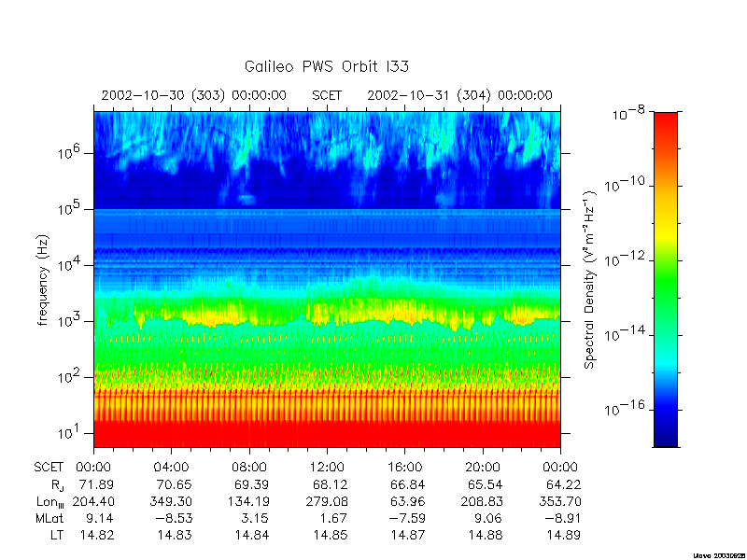Click the 10^-8 color bar label
Viewport: 747px width, 560px height.
[x=630, y=113]
